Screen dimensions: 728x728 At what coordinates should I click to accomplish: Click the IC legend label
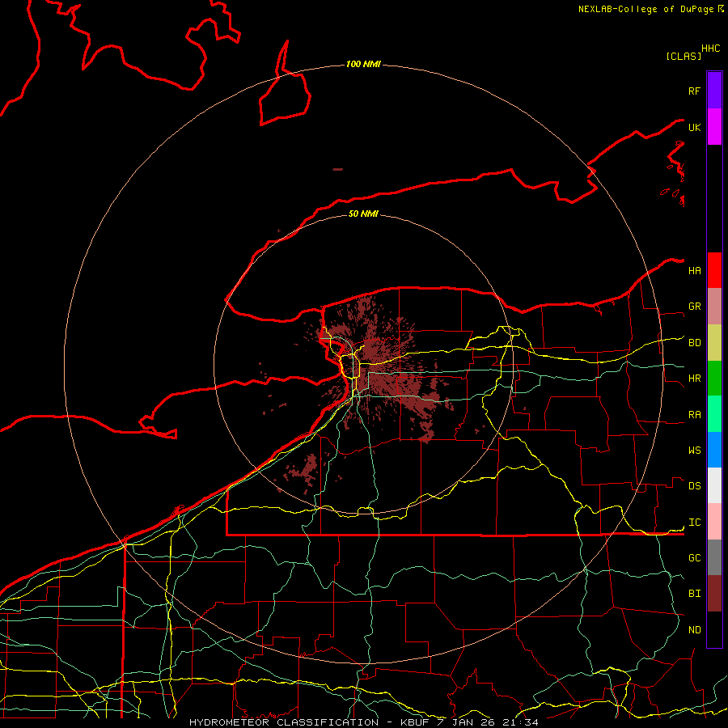coord(694,523)
